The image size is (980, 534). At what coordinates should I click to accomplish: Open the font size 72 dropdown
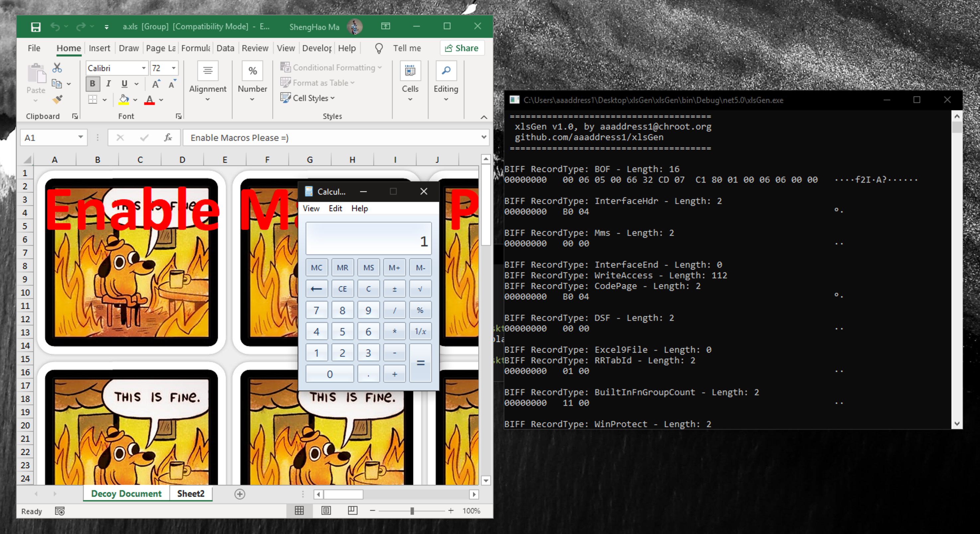173,68
